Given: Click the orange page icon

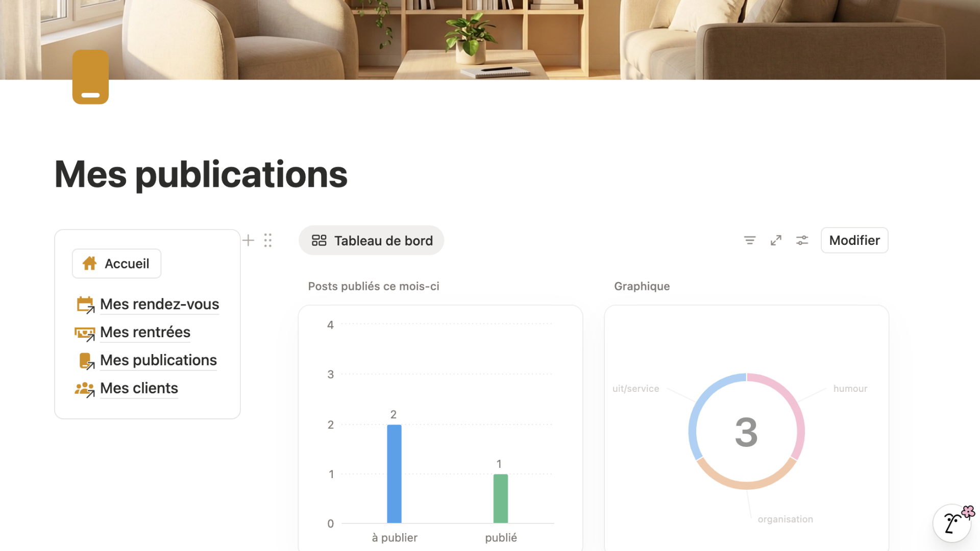Looking at the screenshot, I should coord(90,77).
